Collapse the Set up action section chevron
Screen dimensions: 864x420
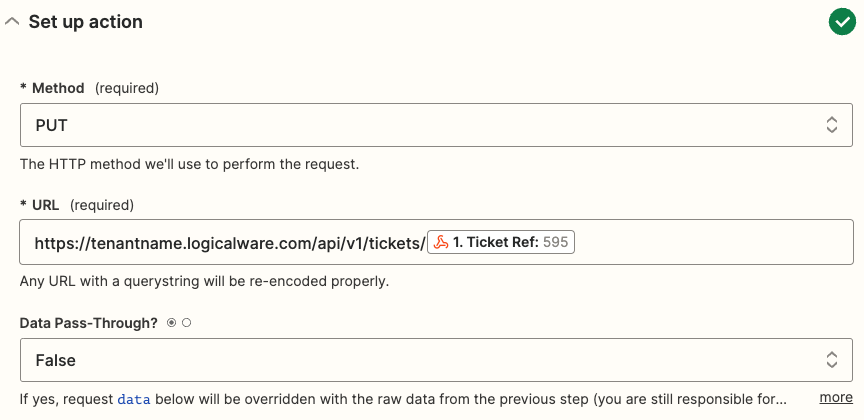pyautogui.click(x=12, y=22)
